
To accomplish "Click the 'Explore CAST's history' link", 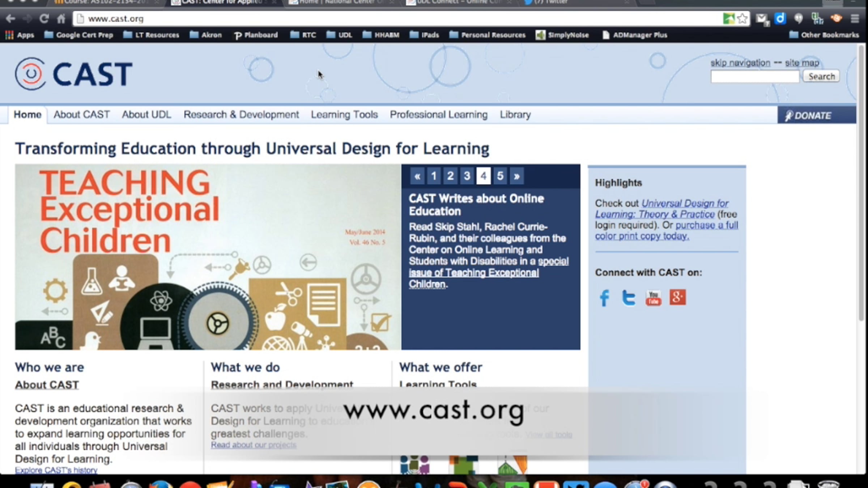I will point(56,470).
